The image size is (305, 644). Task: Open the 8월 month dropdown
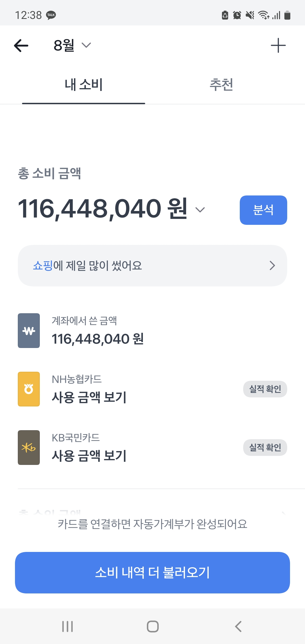pyautogui.click(x=72, y=45)
